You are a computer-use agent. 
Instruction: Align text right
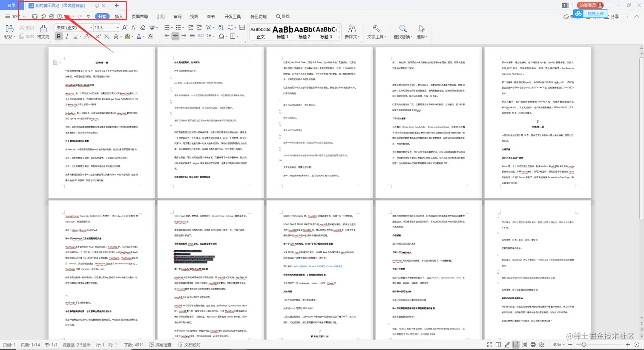184,37
